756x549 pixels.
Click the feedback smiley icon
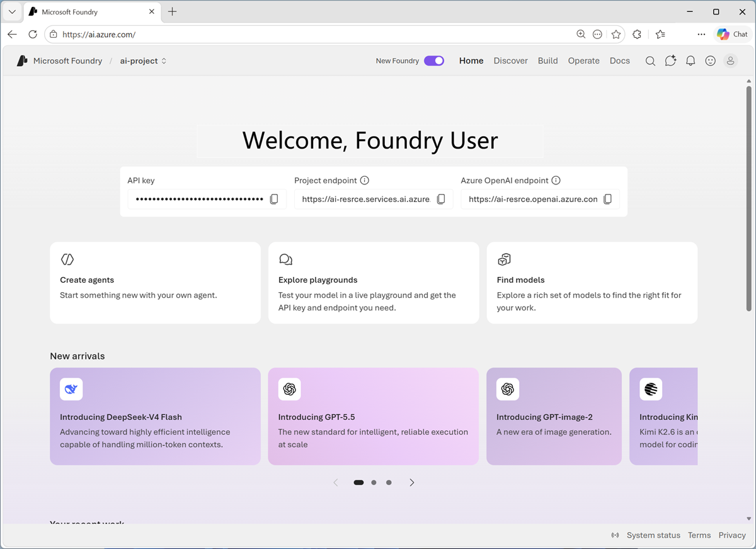click(711, 61)
